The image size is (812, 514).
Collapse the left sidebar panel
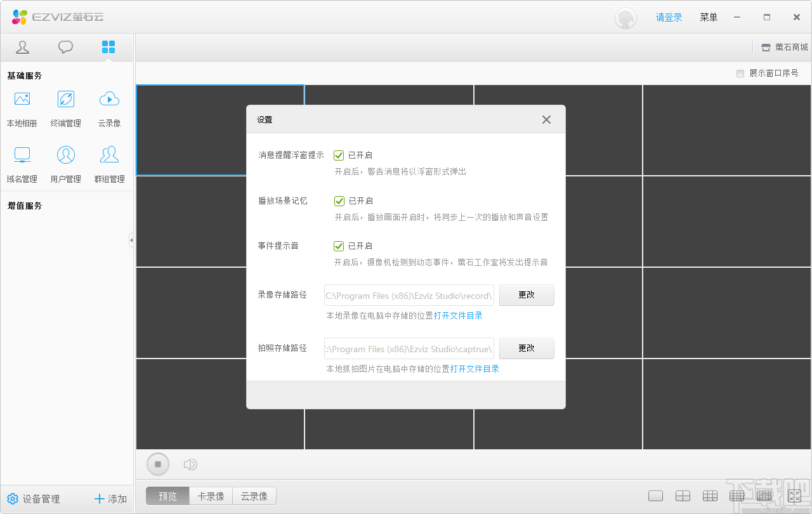pos(131,240)
